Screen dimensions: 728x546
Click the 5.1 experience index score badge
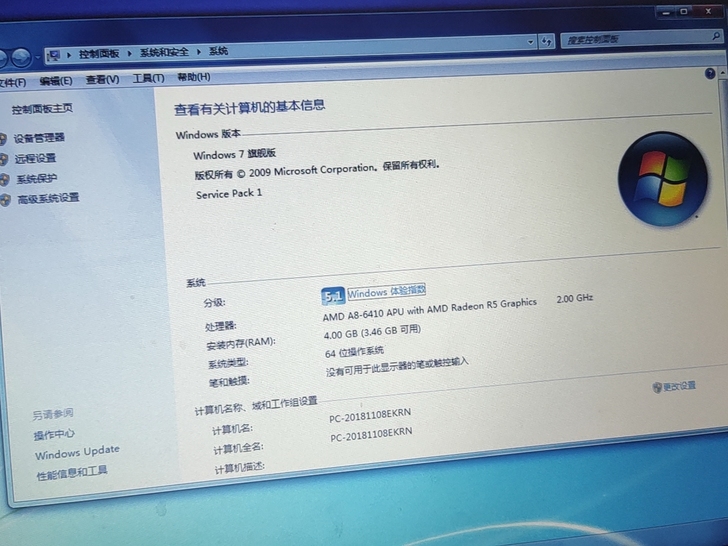[x=332, y=296]
